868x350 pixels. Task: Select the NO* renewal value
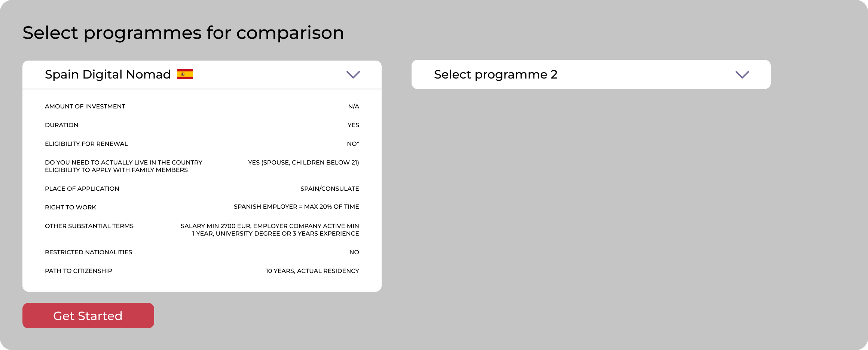353,144
